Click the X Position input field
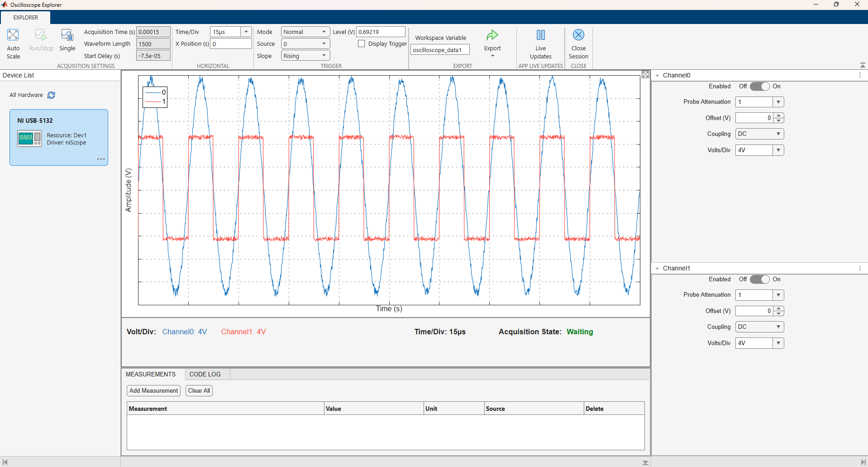 (x=231, y=44)
